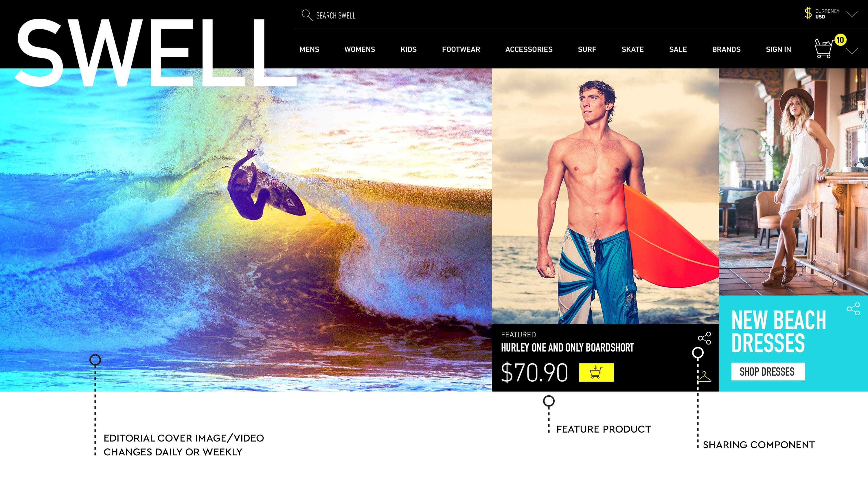Go to the Footwear category
This screenshot has height=480, width=868.
[x=461, y=49]
